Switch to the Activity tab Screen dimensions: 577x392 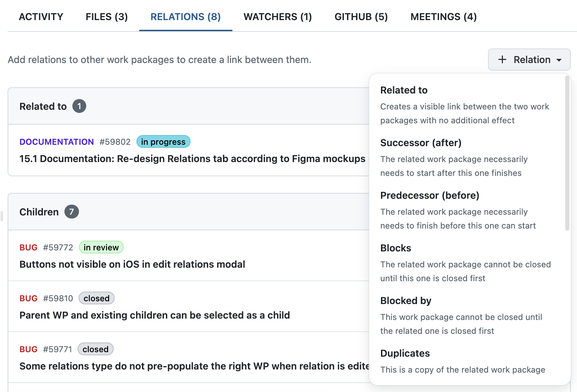(x=41, y=16)
